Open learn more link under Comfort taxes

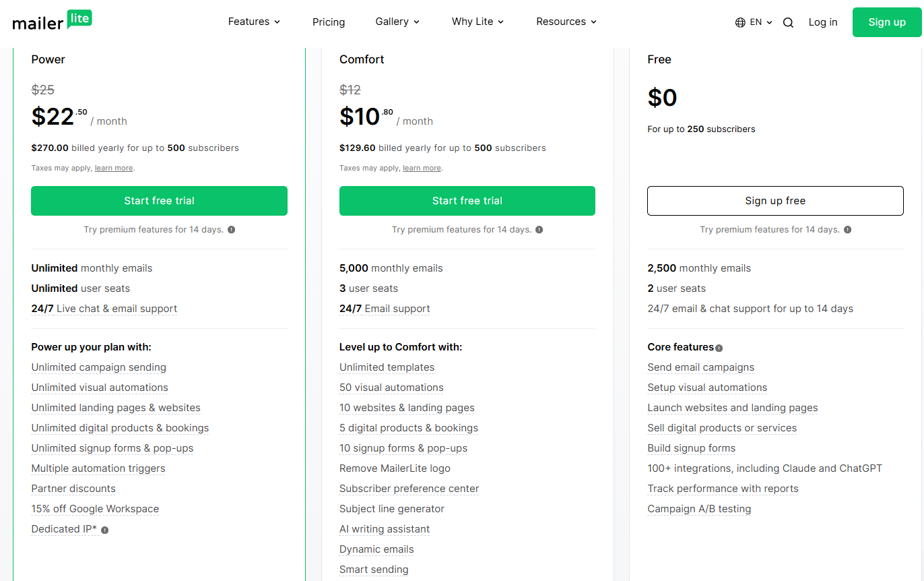422,168
